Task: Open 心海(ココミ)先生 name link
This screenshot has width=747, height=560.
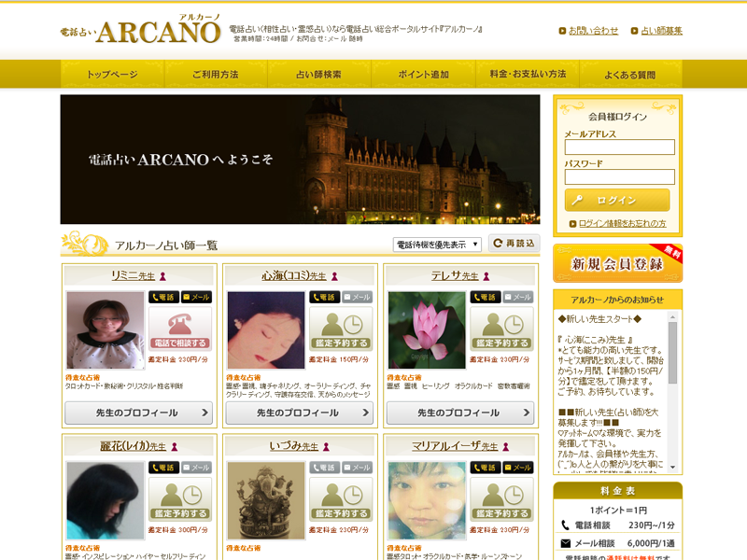Action: [x=294, y=275]
